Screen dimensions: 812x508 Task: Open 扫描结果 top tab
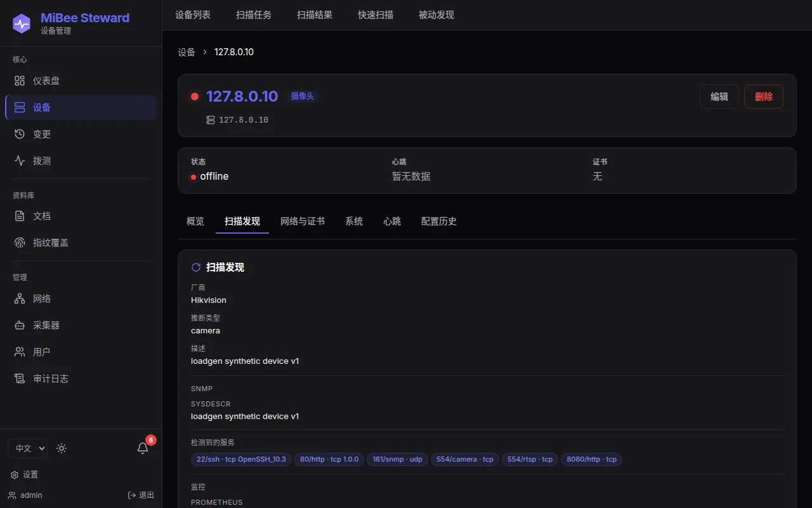pos(315,15)
